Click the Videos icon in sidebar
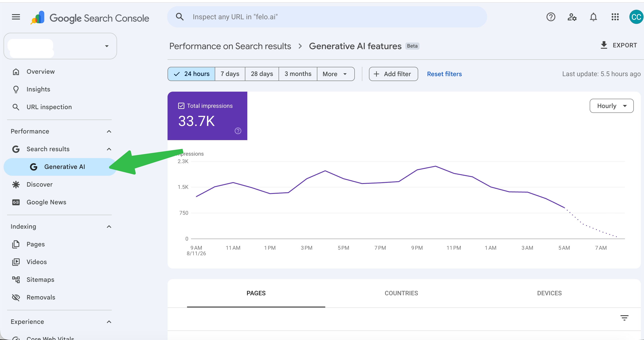Image resolution: width=644 pixels, height=340 pixels. click(x=16, y=262)
